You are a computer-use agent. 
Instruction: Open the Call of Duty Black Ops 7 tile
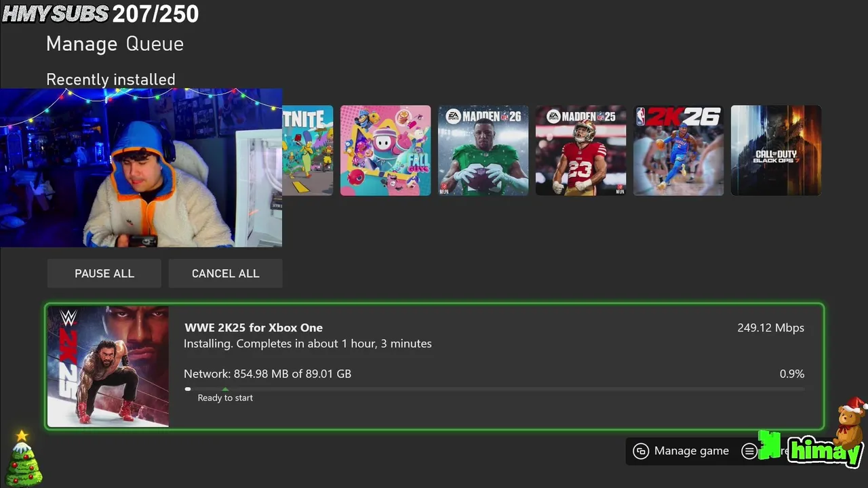pyautogui.click(x=776, y=150)
